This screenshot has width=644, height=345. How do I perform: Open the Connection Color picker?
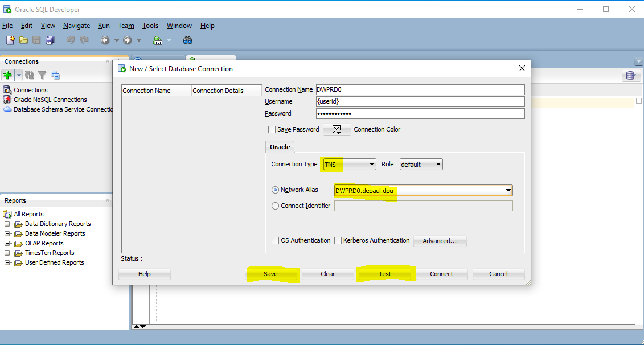[x=337, y=130]
